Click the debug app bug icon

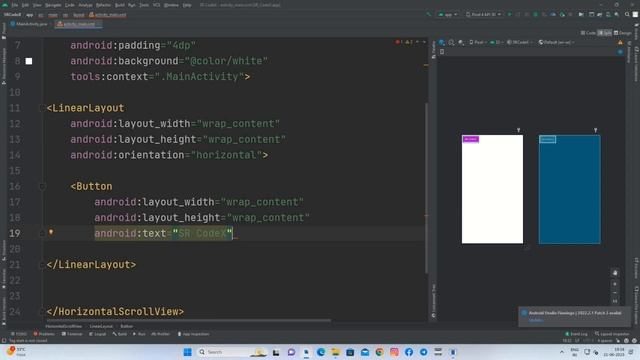536,15
